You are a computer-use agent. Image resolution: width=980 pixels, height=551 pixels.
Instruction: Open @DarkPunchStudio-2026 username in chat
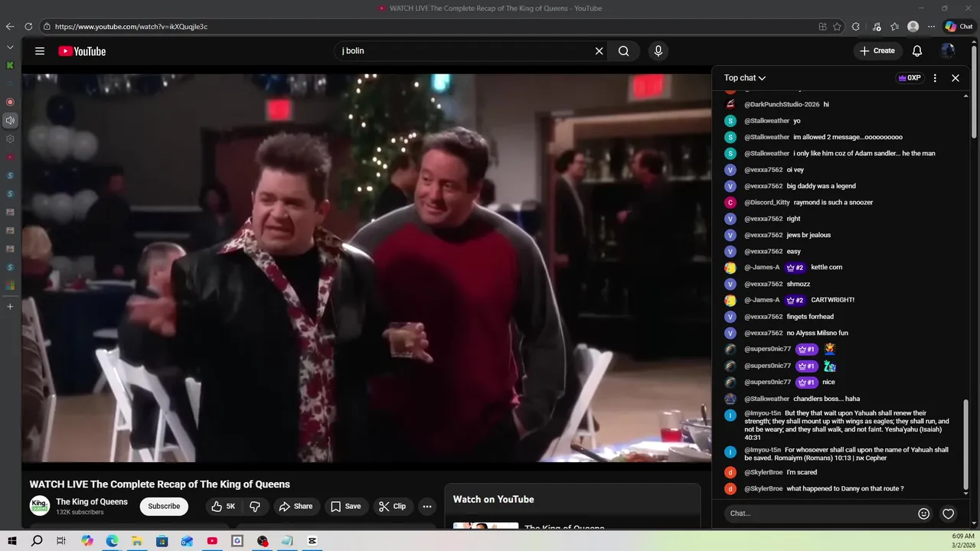[x=782, y=105]
